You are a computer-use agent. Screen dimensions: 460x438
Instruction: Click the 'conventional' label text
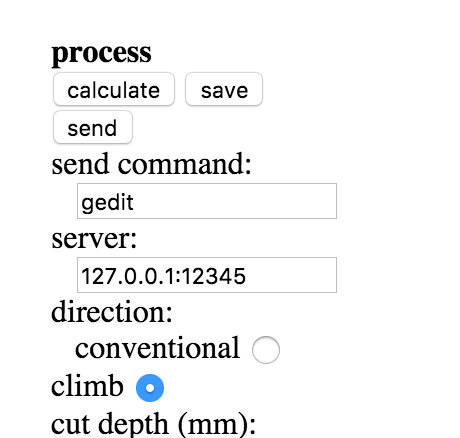pyautogui.click(x=157, y=348)
